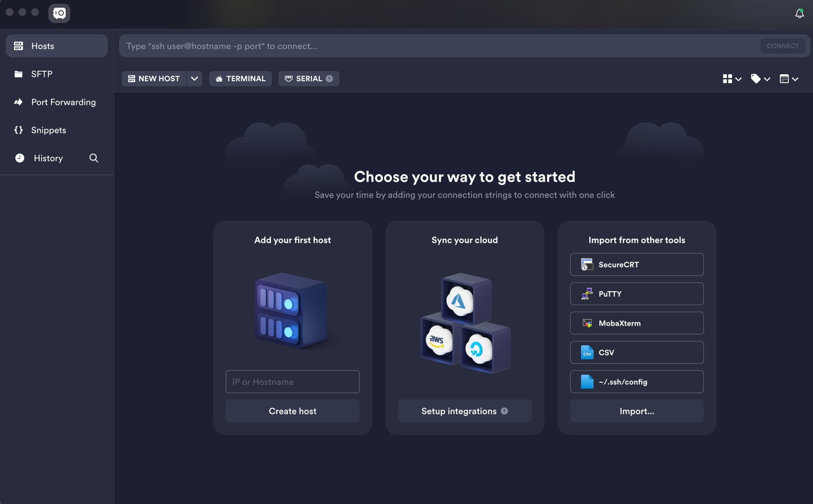Go to Port Forwarding

click(57, 102)
